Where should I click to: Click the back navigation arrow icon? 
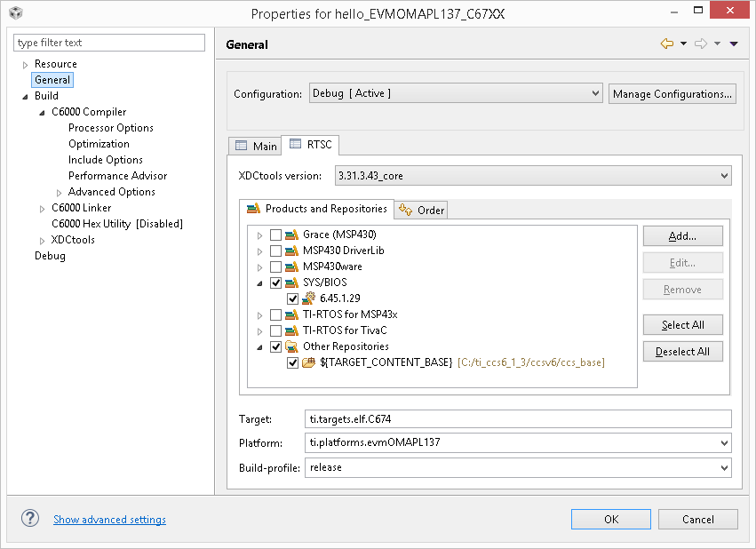666,44
